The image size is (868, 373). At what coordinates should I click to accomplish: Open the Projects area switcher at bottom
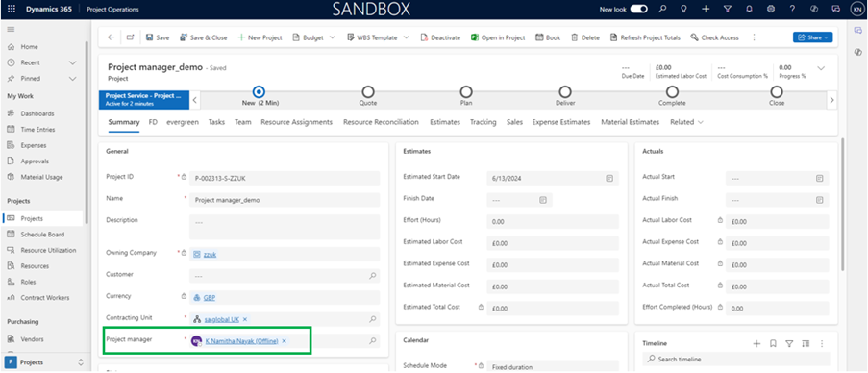click(45, 362)
